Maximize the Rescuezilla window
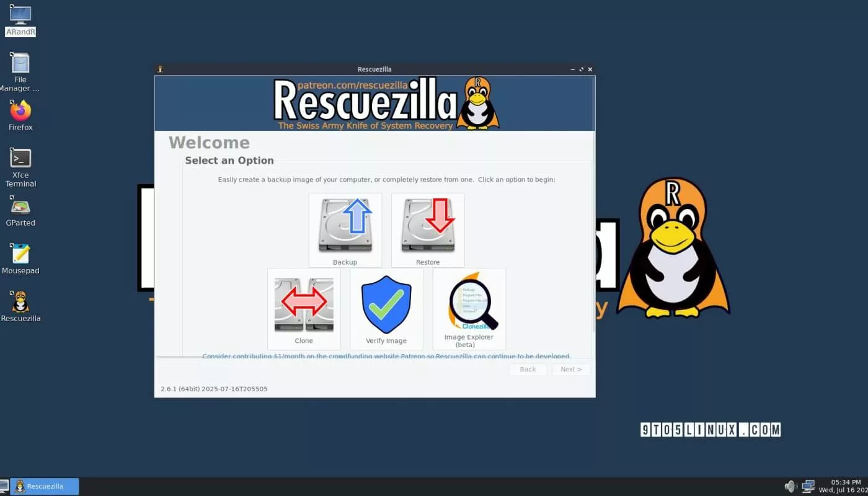The width and height of the screenshot is (868, 496). (x=582, y=69)
